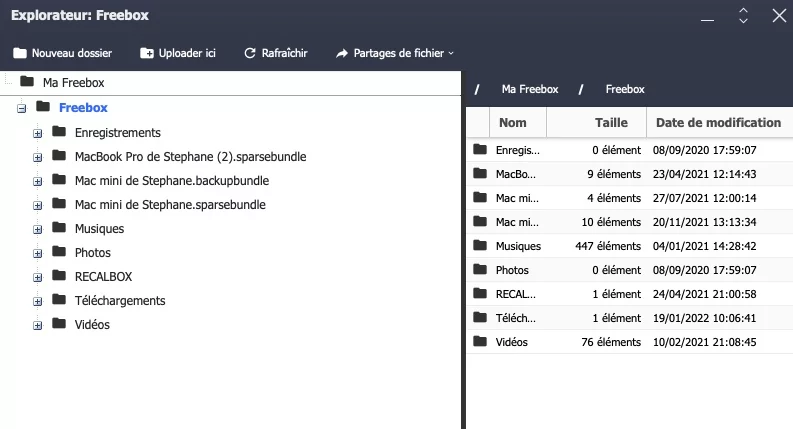
Task: Click the 447 éléments size cell
Action: 608,246
